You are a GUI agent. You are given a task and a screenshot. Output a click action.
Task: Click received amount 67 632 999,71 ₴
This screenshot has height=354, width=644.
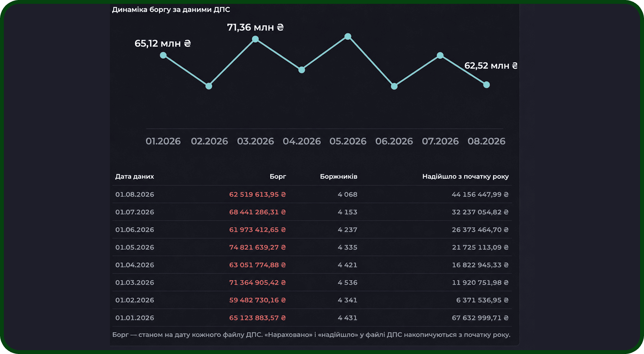(480, 318)
